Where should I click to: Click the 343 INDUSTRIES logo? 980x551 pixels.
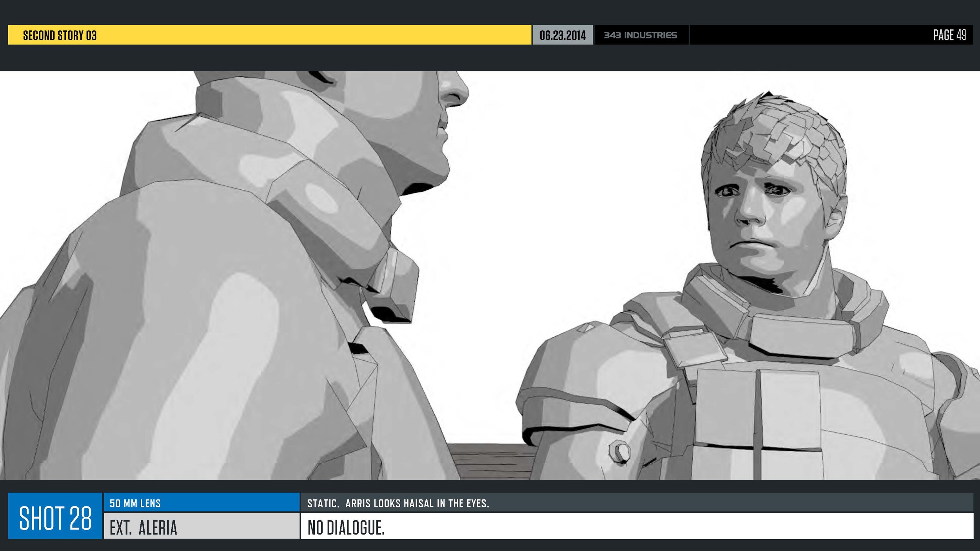coord(640,35)
